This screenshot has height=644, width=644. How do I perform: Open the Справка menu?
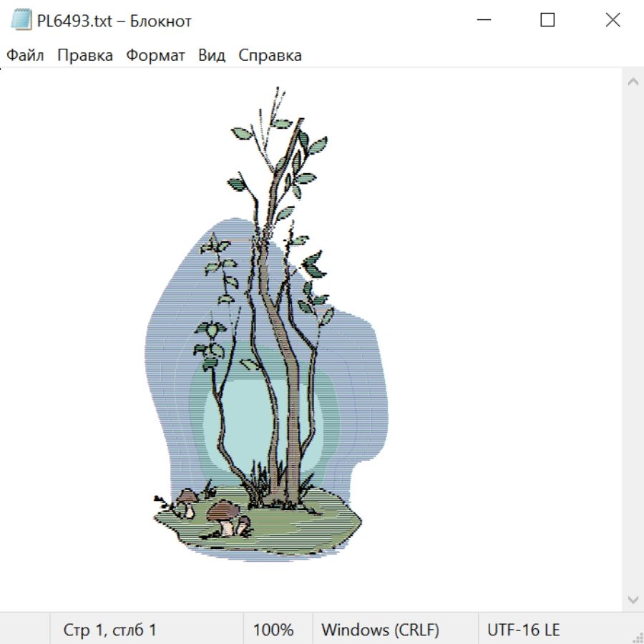[x=270, y=55]
